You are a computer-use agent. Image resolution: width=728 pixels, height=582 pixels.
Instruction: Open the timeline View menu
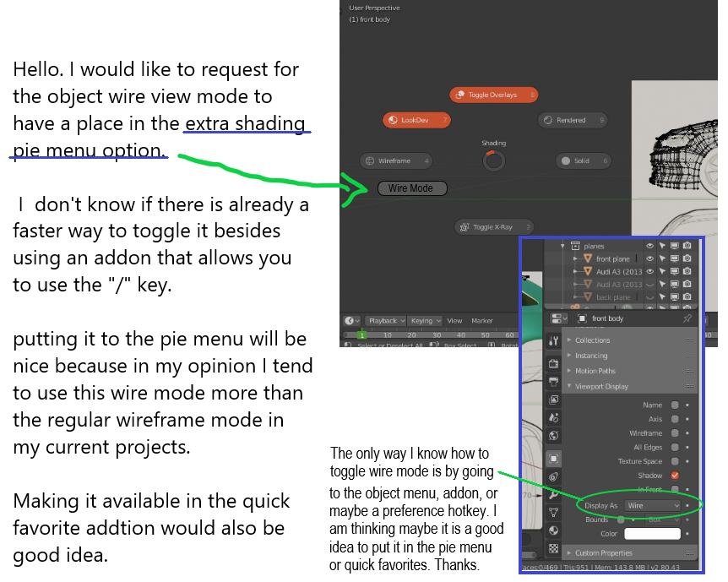454,320
